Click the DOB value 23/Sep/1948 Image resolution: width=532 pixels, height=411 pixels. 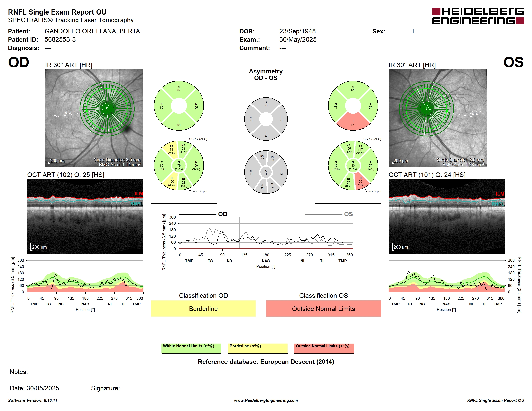coord(297,31)
